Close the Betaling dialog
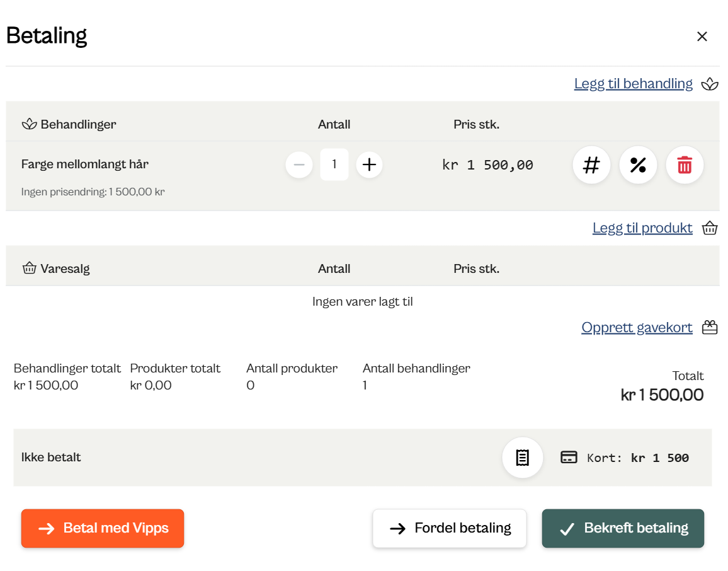The width and height of the screenshot is (728, 571). click(702, 37)
